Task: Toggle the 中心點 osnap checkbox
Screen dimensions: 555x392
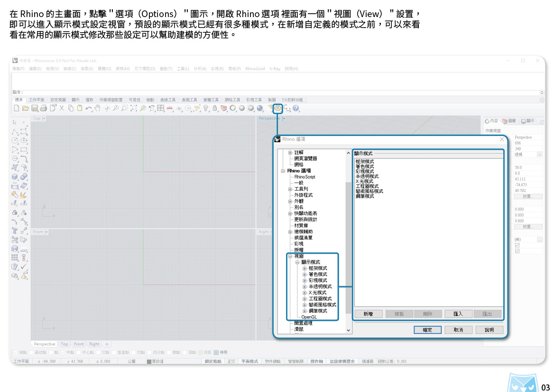Action: (x=79, y=352)
